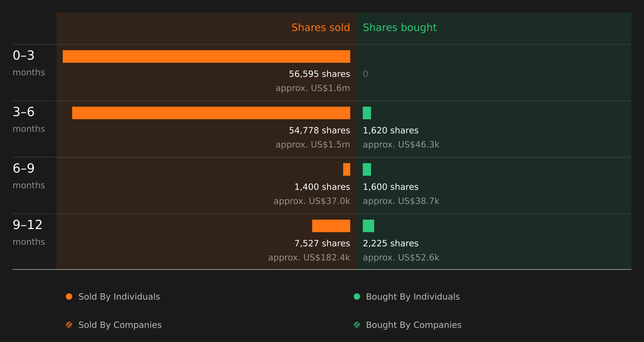Click the Sold By Individuals orange dot

tap(69, 297)
